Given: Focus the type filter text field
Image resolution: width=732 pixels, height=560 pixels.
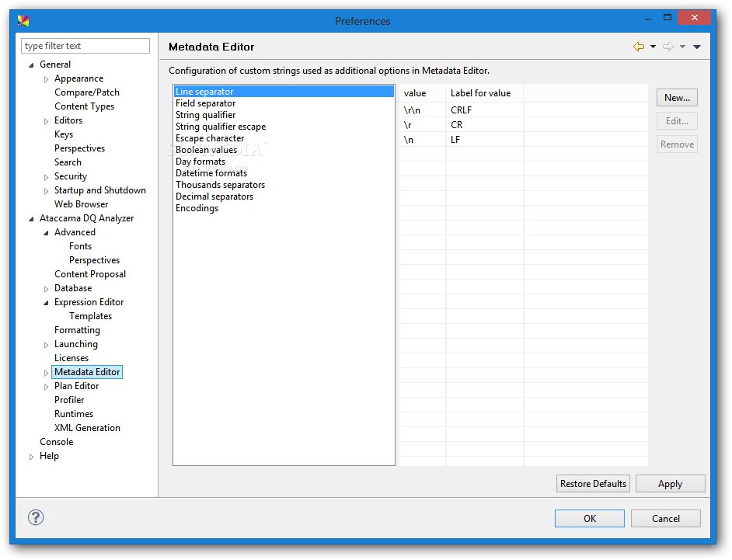Looking at the screenshot, I should pyautogui.click(x=85, y=46).
